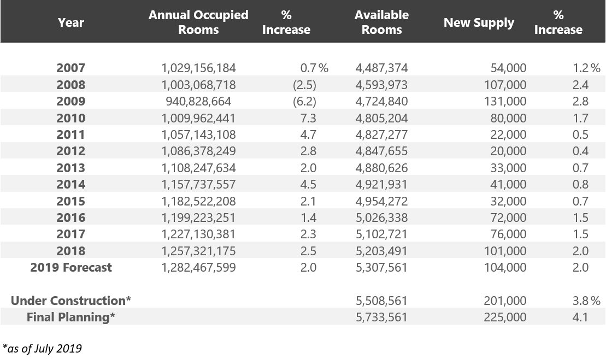Select the 7.3 percent increase cell
Image resolution: width=606 pixels, height=364 pixels.
[308, 118]
